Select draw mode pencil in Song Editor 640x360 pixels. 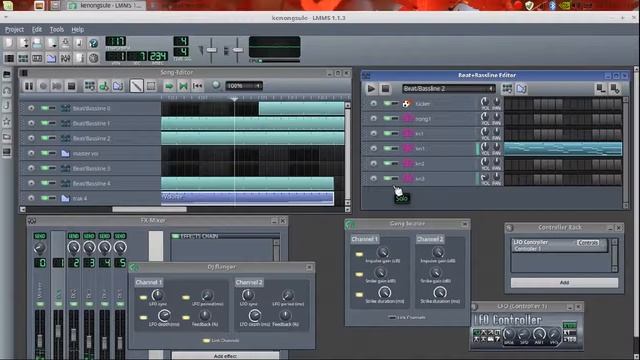coord(136,86)
